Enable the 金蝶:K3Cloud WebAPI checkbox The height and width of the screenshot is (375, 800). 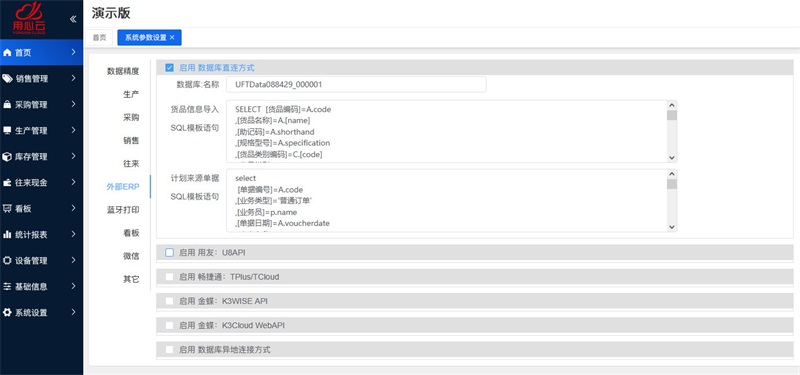pyautogui.click(x=169, y=325)
